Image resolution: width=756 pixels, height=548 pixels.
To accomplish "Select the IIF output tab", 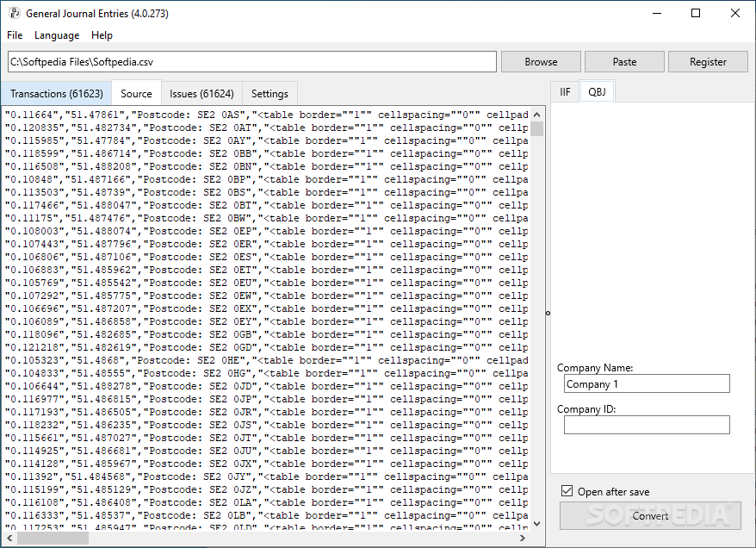I will (x=565, y=91).
